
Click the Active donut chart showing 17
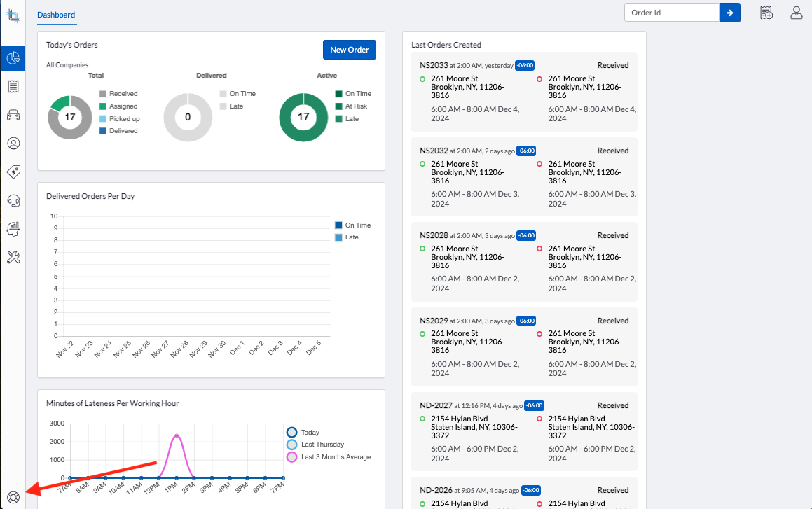(303, 118)
